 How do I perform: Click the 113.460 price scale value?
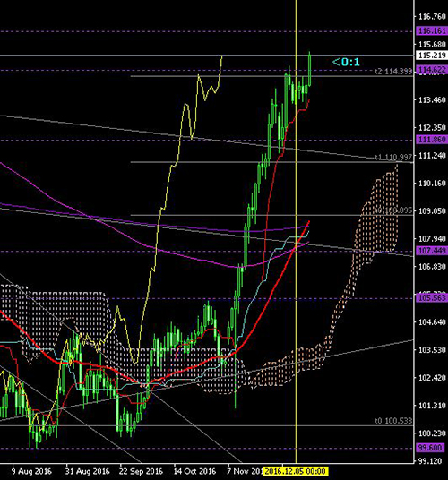(x=432, y=99)
